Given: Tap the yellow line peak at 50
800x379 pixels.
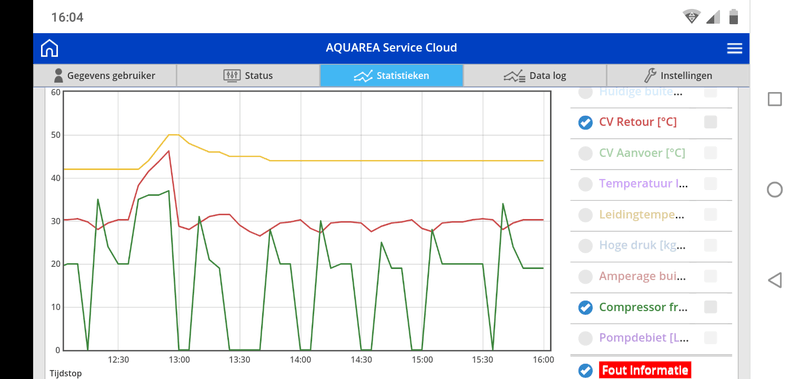Looking at the screenshot, I should (173, 135).
